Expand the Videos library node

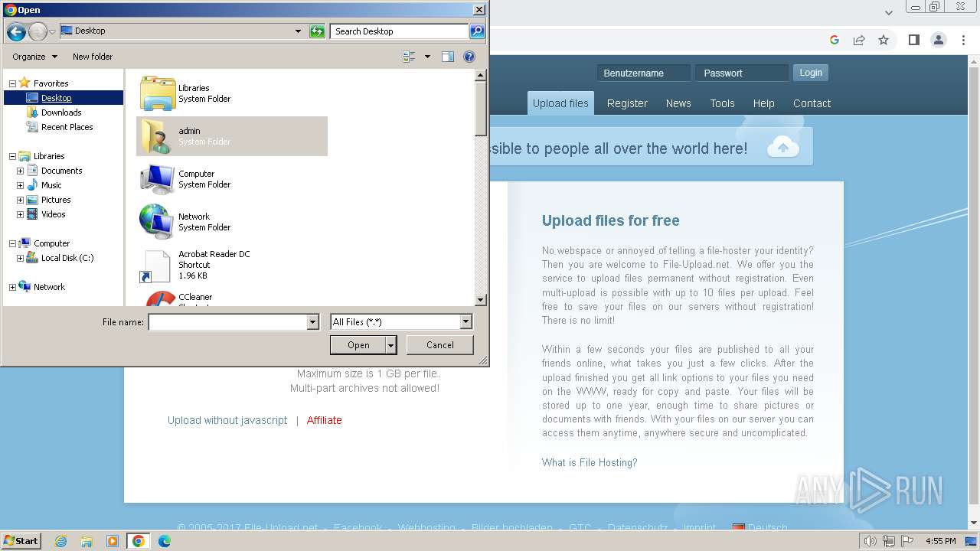(20, 214)
